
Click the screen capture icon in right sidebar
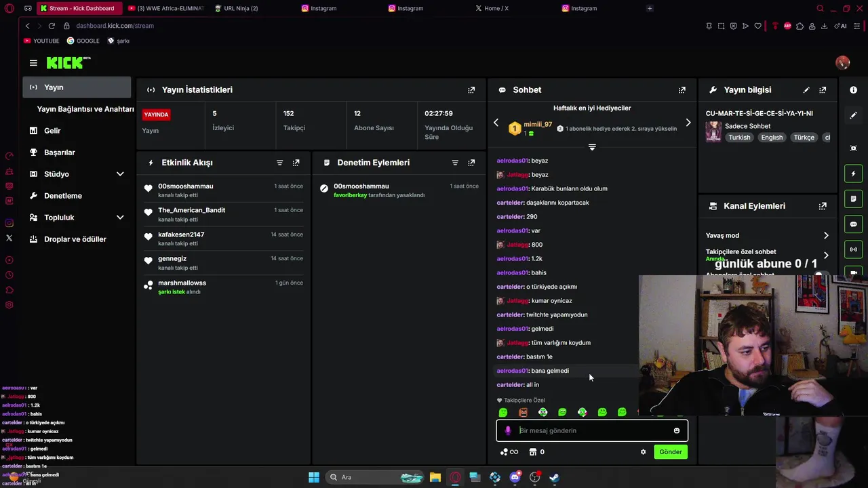click(x=853, y=148)
